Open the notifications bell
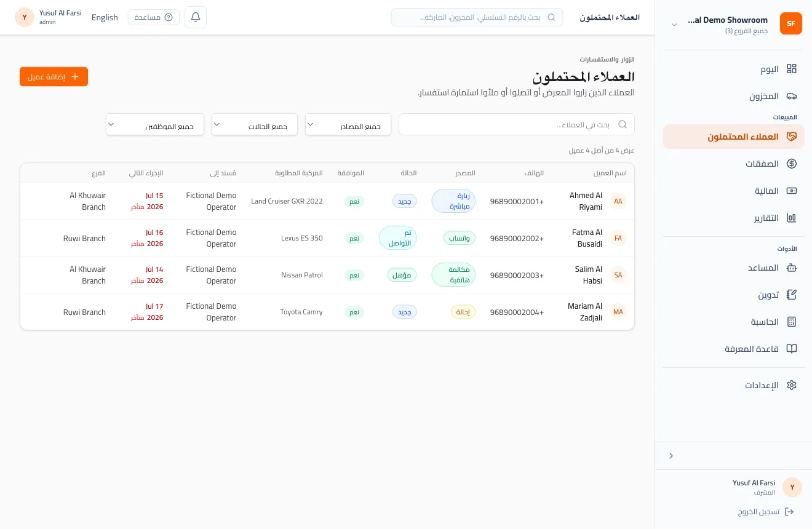Screen dimensions: 812x529 pos(196,17)
